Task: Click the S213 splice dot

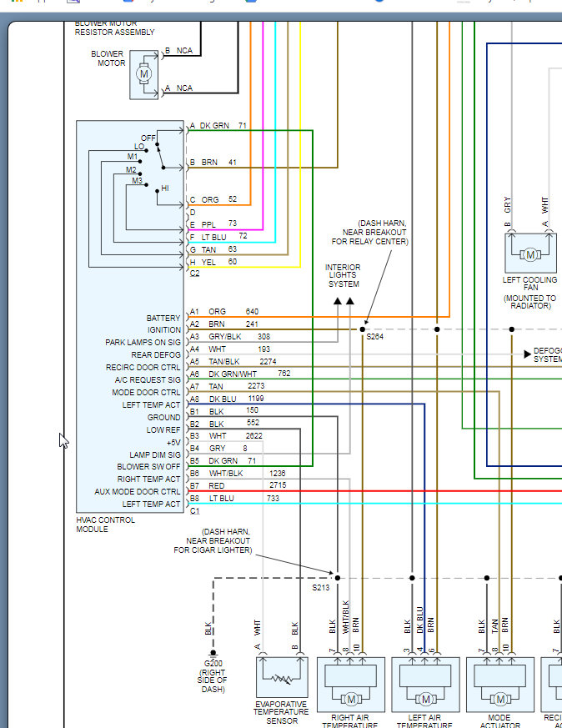Action: [338, 578]
